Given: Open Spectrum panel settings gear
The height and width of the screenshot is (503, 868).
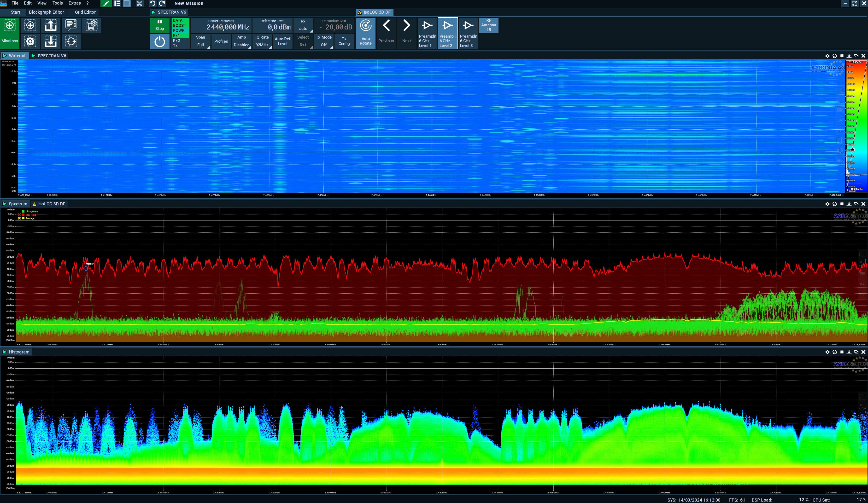Looking at the screenshot, I should [x=827, y=204].
